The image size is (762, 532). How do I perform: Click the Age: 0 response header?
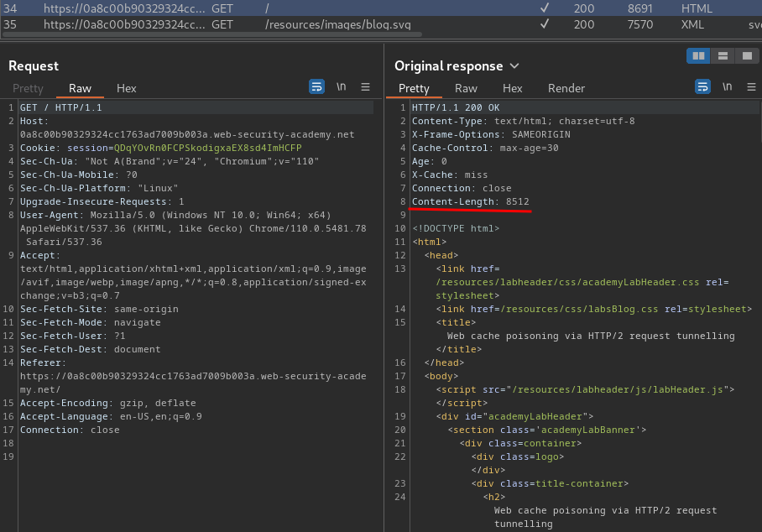pyautogui.click(x=429, y=161)
